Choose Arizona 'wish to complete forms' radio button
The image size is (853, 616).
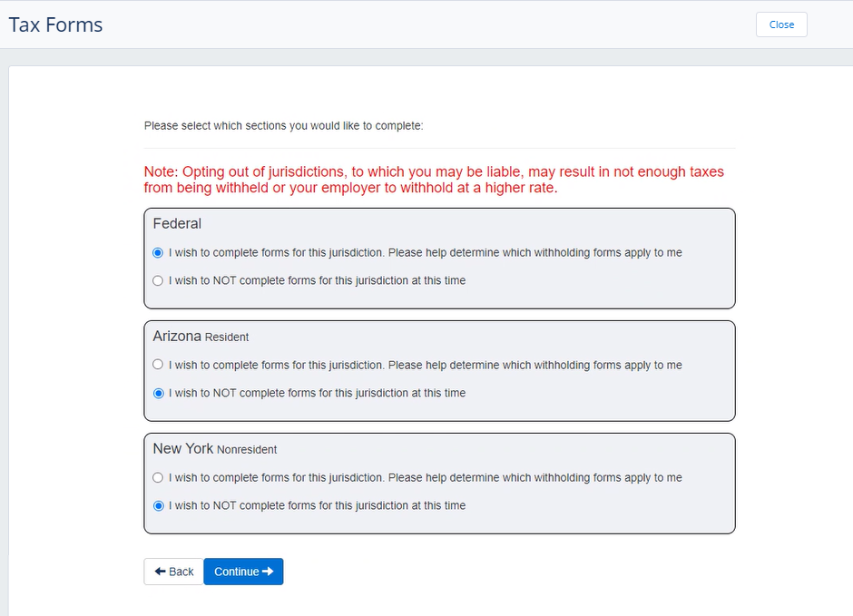pos(158,365)
